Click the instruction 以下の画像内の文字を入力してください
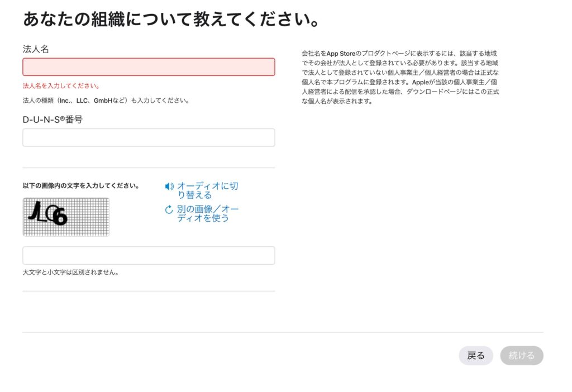Image resolution: width=572 pixels, height=392 pixels. 80,186
